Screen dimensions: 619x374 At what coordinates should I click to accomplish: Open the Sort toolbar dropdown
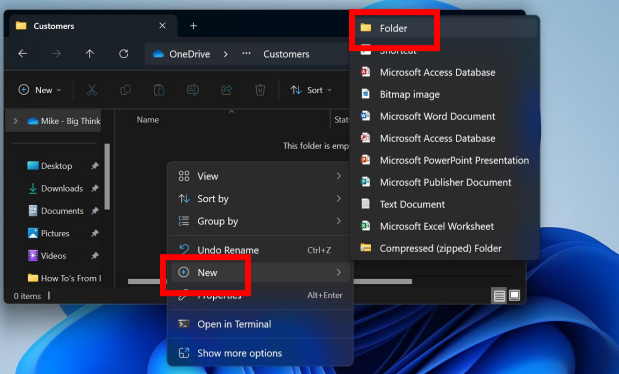pyautogui.click(x=311, y=90)
